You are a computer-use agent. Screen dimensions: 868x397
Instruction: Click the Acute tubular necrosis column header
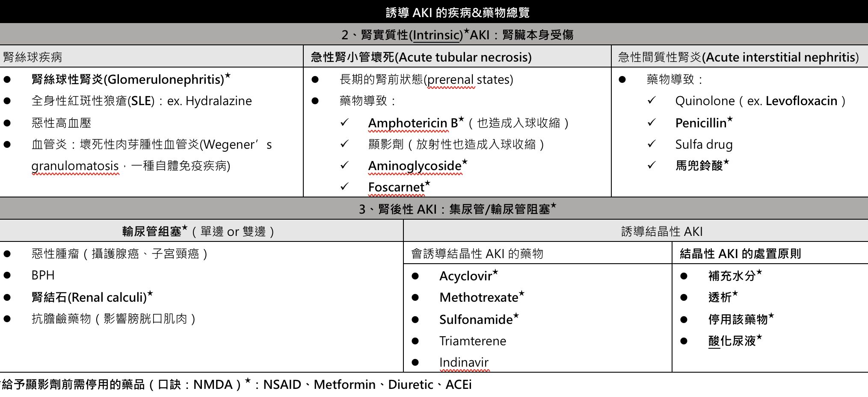[x=421, y=57]
